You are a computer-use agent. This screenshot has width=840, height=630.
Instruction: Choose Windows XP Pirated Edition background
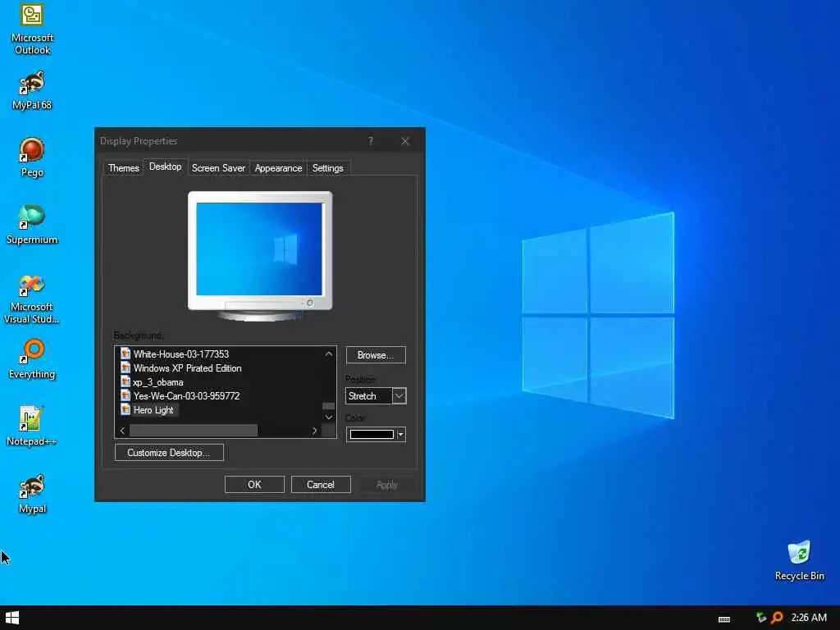click(x=188, y=368)
